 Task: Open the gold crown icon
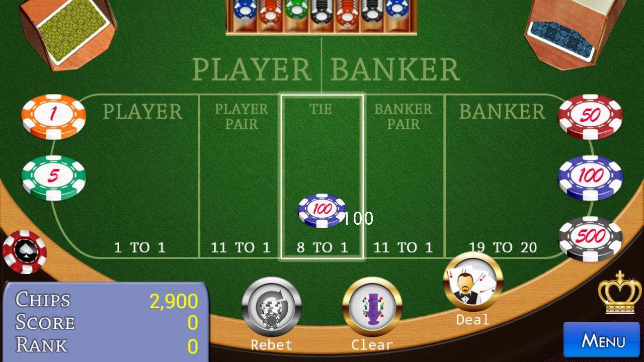pyautogui.click(x=619, y=292)
